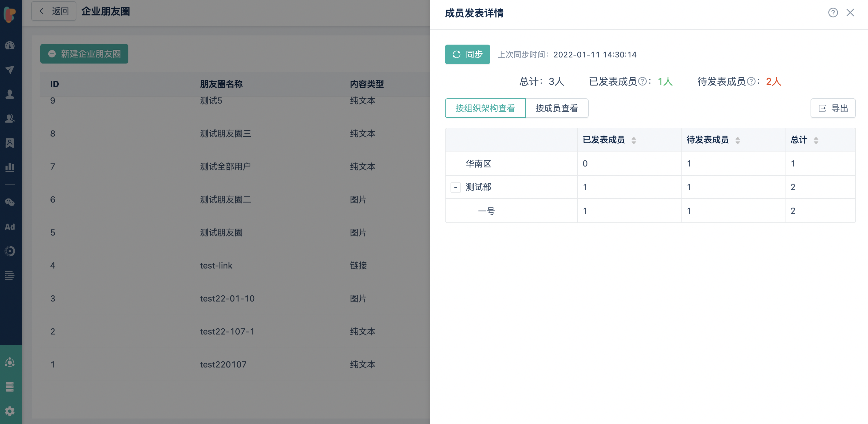The image size is (868, 424).
Task: Close the 成员发表详情 drawer
Action: pyautogui.click(x=850, y=13)
